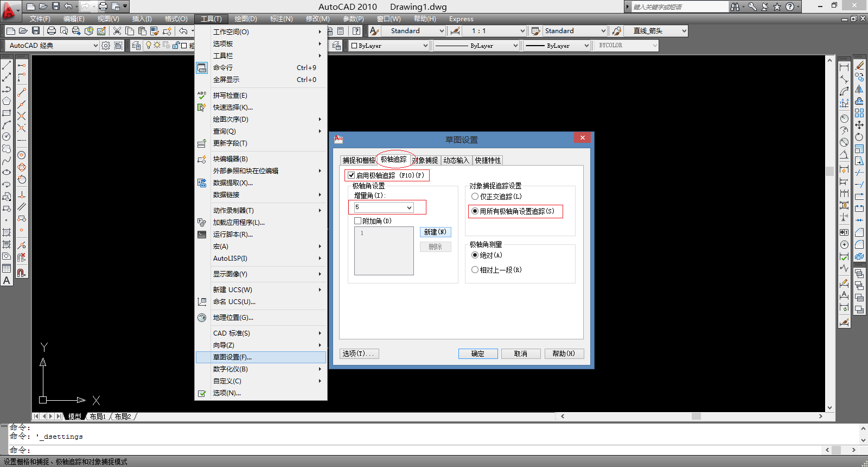Open the 直线_箭头 style dropdown
This screenshot has height=467, width=868.
pyautogui.click(x=655, y=31)
